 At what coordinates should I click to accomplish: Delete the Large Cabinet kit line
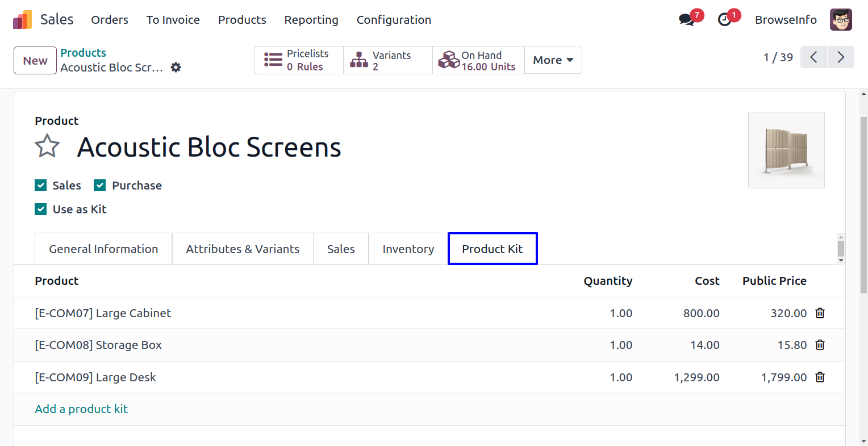click(820, 313)
